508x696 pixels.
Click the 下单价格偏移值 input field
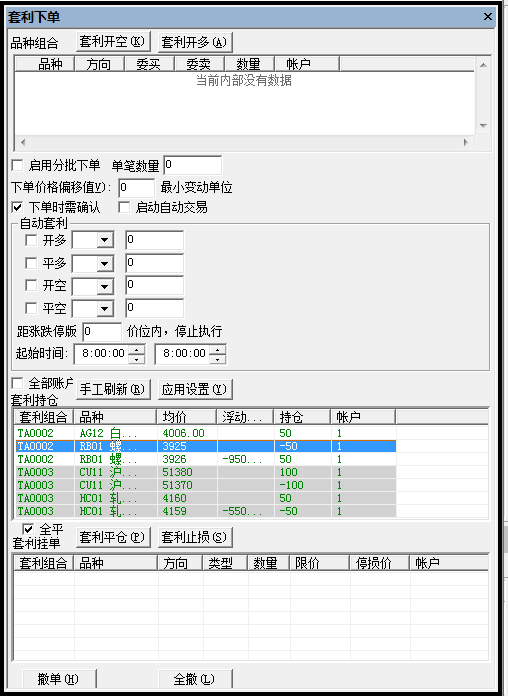tap(137, 188)
